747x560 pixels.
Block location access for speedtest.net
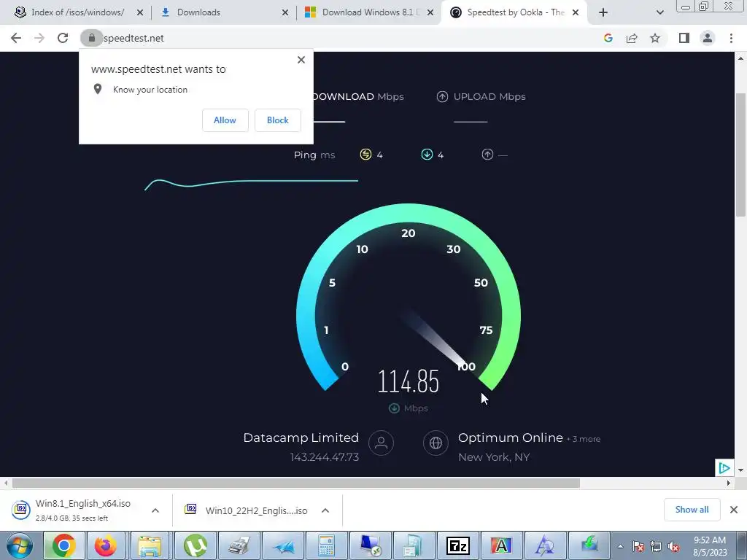click(x=278, y=120)
